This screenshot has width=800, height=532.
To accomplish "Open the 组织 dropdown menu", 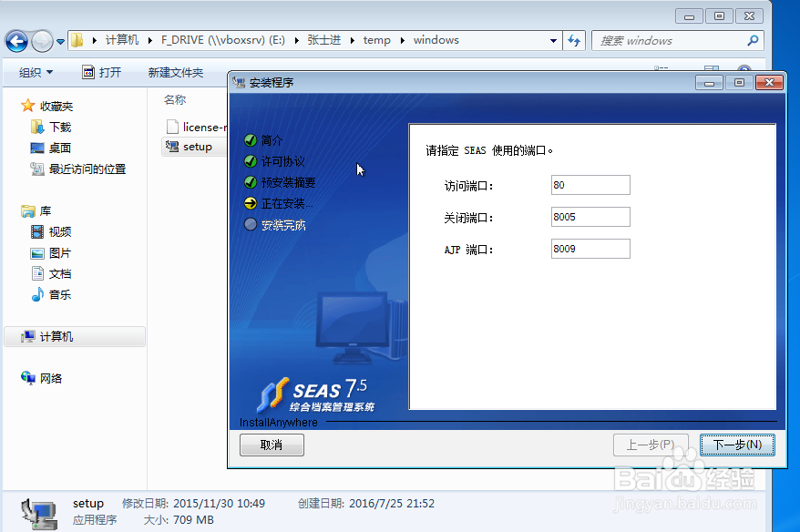I will point(34,73).
